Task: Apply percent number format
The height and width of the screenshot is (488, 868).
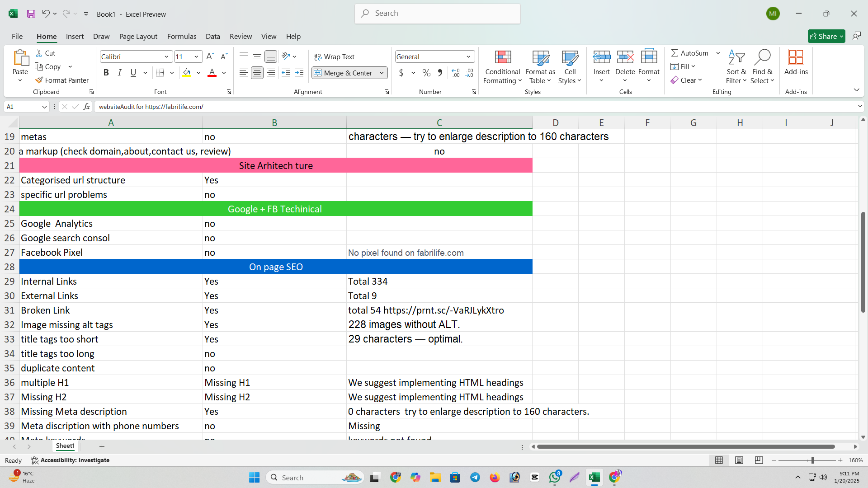Action: 425,73
